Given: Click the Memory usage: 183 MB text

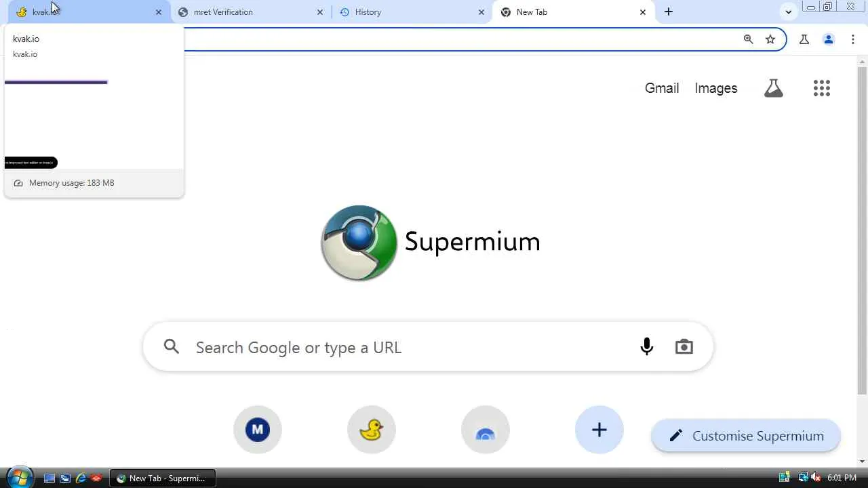Looking at the screenshot, I should point(72,183).
